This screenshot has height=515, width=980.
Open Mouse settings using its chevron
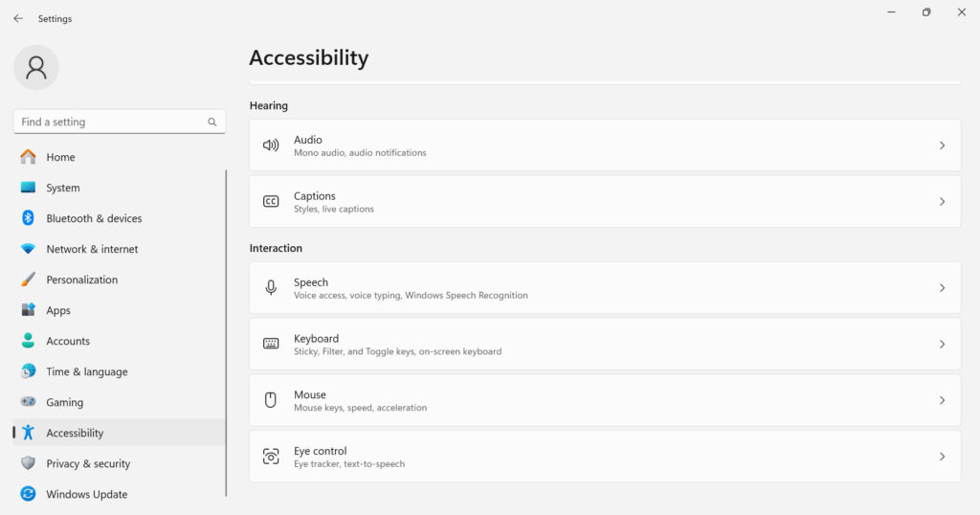click(x=942, y=400)
